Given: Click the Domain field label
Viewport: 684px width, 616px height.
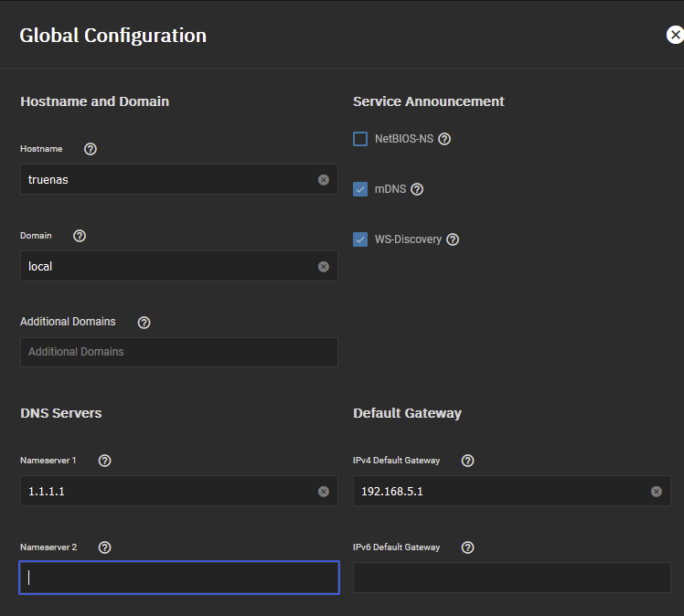Looking at the screenshot, I should [x=36, y=236].
